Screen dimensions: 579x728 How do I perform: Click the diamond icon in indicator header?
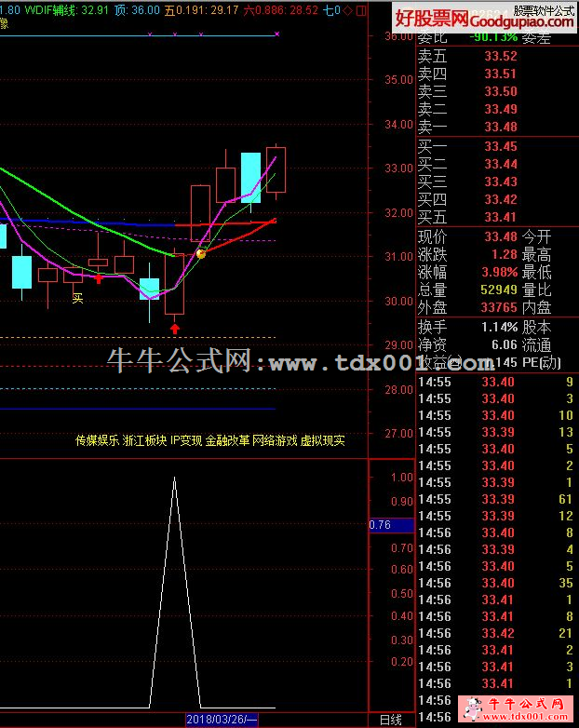[348, 9]
